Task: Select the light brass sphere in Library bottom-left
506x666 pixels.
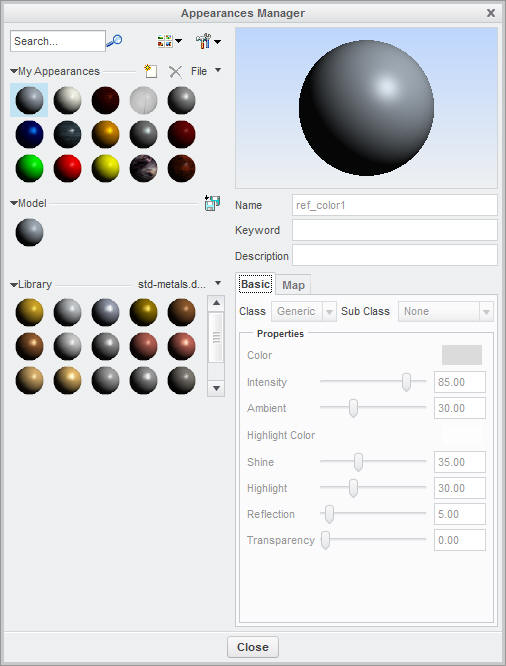Action: click(29, 380)
